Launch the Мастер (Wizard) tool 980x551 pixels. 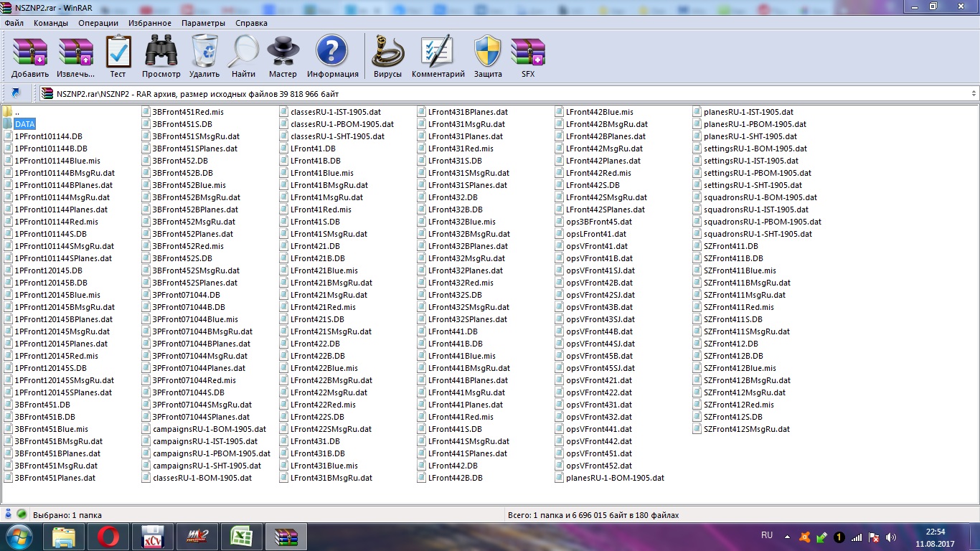[283, 57]
